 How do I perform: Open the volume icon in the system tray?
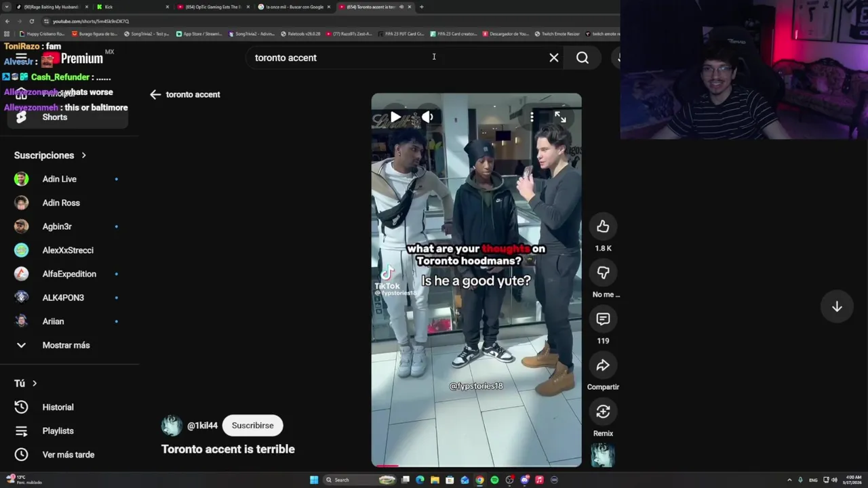click(834, 480)
